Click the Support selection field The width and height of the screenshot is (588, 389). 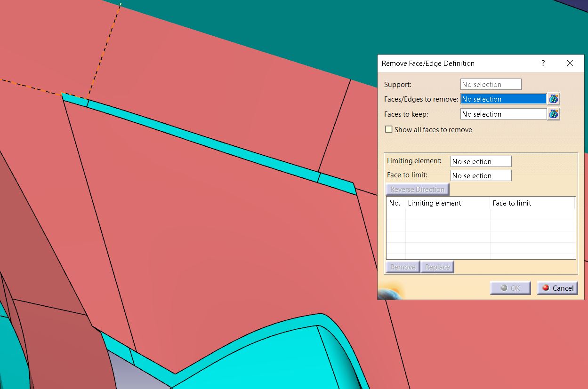(491, 84)
